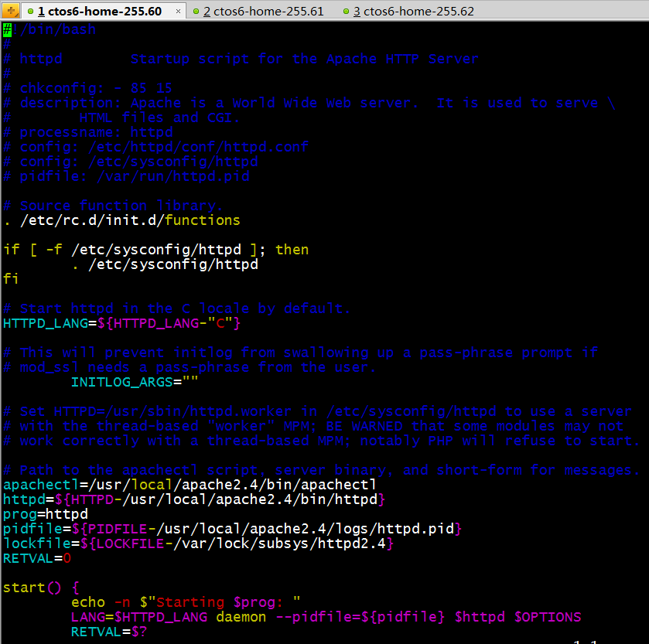Click the 'LANG=$HTTPD_LANG daemon --pidfile' line

point(326,617)
